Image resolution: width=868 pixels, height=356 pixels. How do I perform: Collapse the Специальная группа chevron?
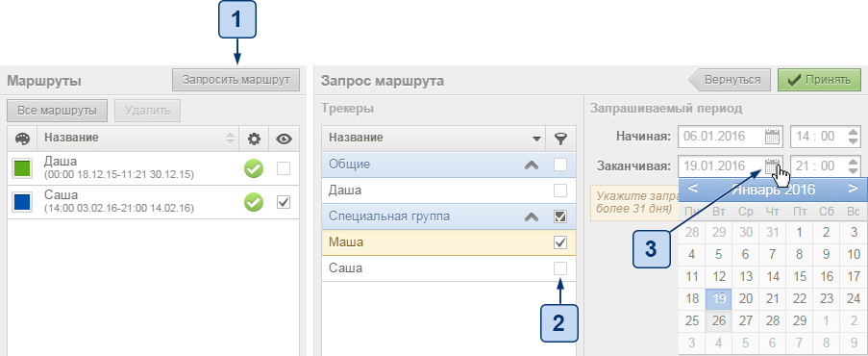(532, 216)
